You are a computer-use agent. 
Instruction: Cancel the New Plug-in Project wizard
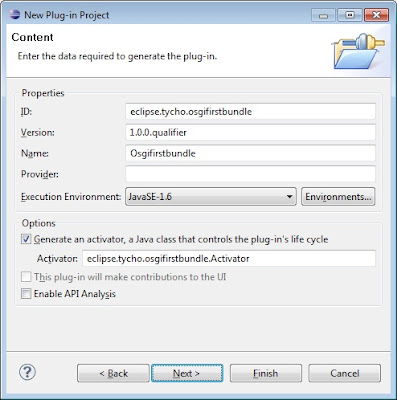click(344, 373)
